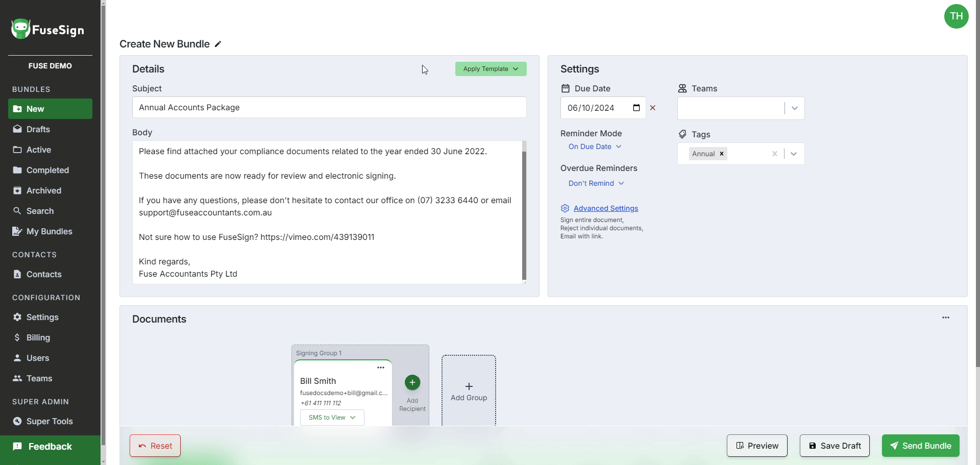Switch to the Active bundles section
The image size is (980, 465).
tap(39, 150)
